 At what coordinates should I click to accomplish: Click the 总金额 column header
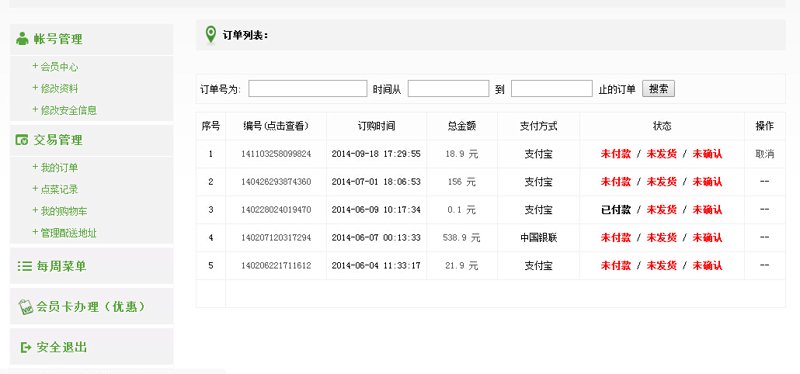click(x=462, y=126)
